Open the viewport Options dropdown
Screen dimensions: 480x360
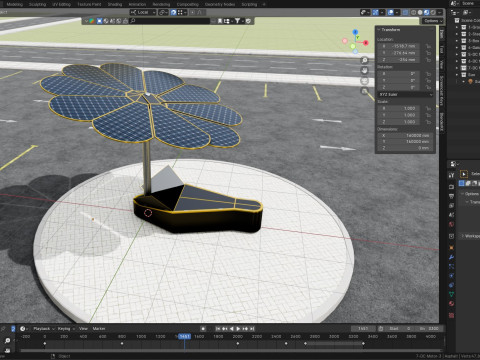433,21
